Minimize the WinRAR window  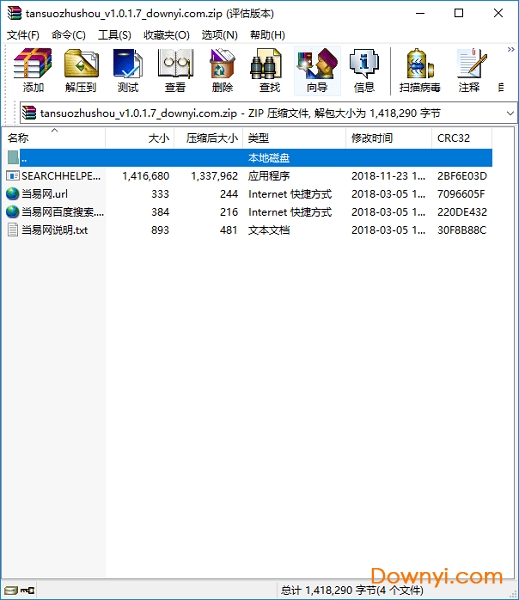(420, 13)
